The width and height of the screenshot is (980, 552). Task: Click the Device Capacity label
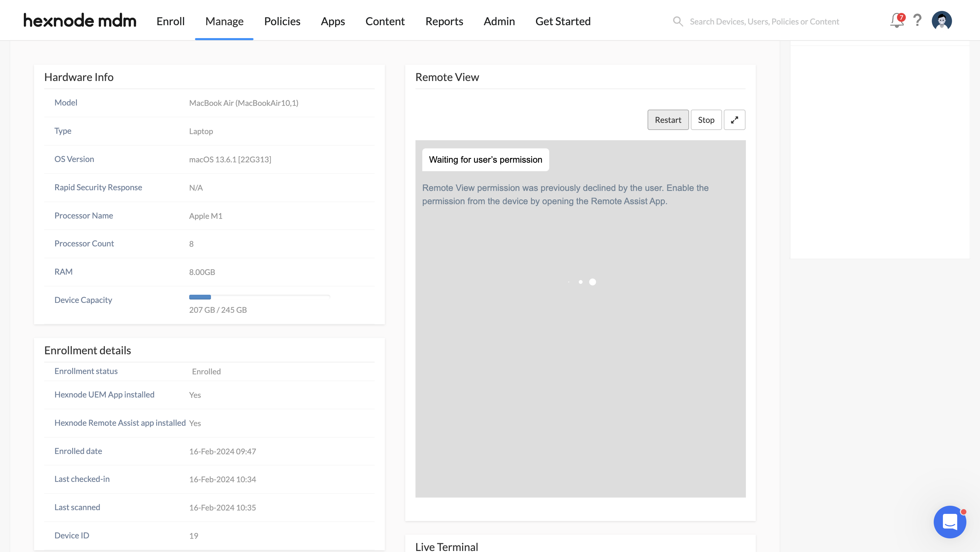click(x=83, y=300)
